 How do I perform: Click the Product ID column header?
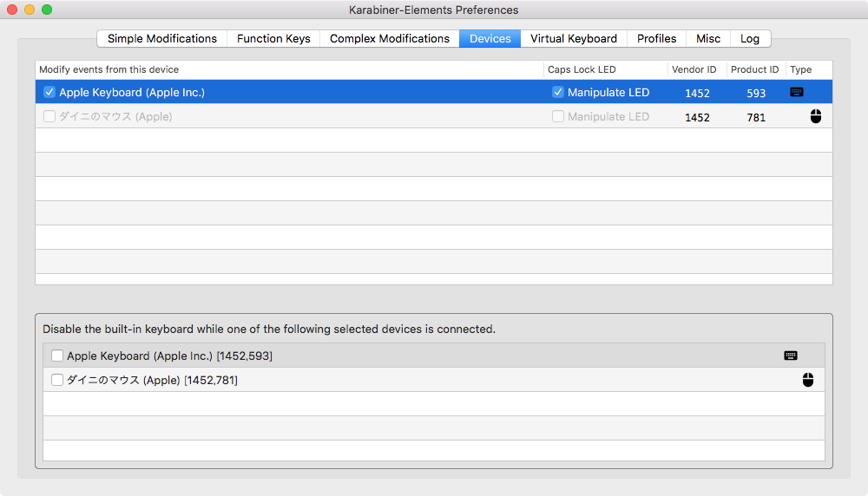754,69
